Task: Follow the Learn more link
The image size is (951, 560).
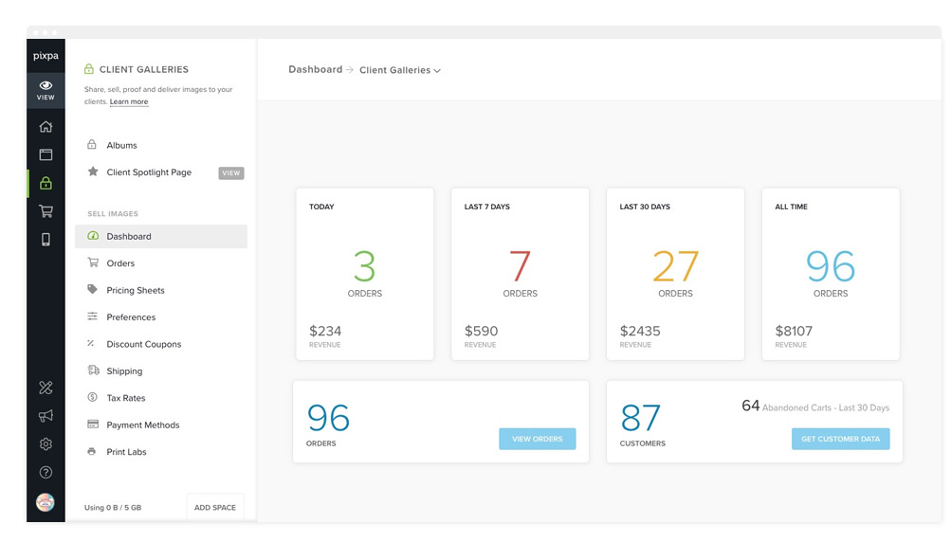Action: [129, 101]
